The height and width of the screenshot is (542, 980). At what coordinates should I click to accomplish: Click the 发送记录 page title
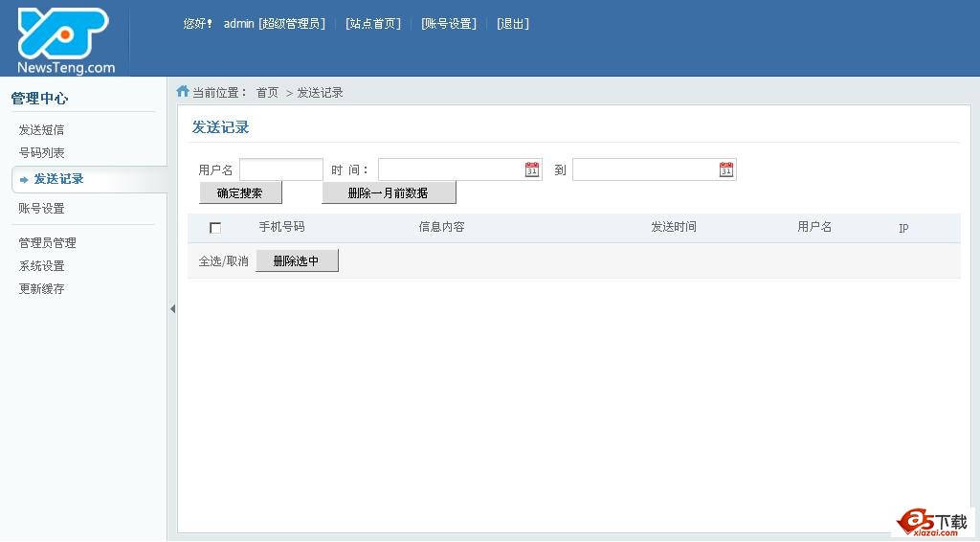221,127
